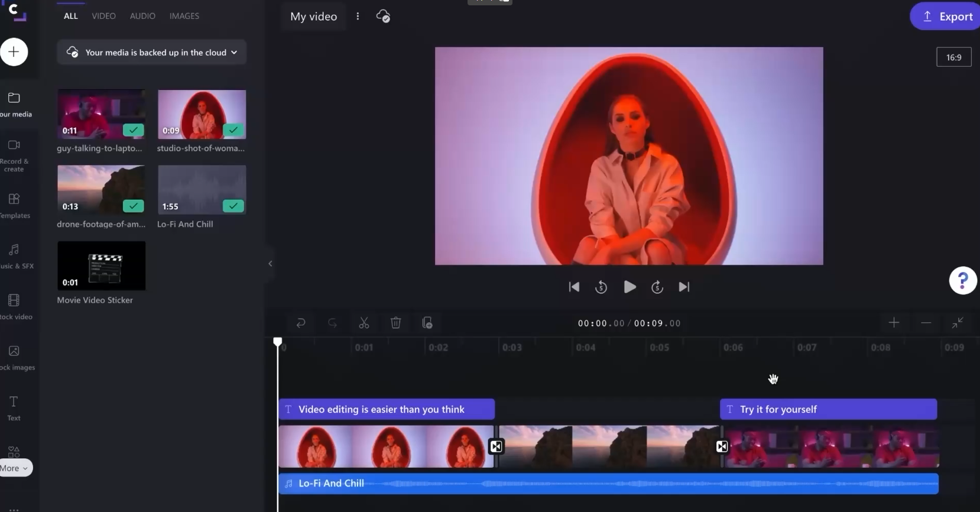
Task: Click the timeline playhead handle
Action: tap(278, 342)
